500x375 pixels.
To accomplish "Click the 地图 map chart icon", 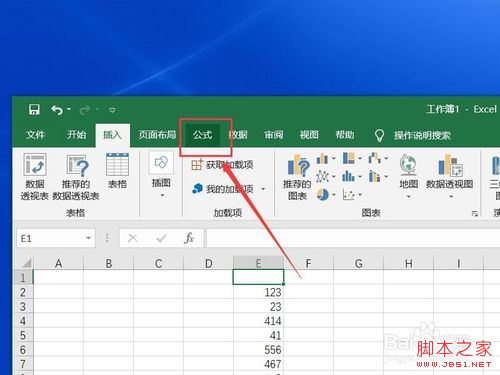I will click(409, 177).
